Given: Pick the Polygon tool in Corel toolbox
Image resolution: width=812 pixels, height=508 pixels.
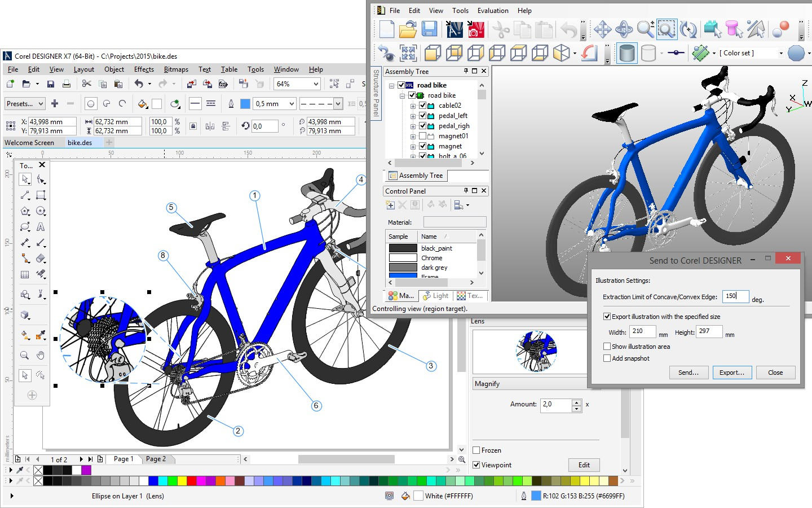Looking at the screenshot, I should [x=25, y=211].
